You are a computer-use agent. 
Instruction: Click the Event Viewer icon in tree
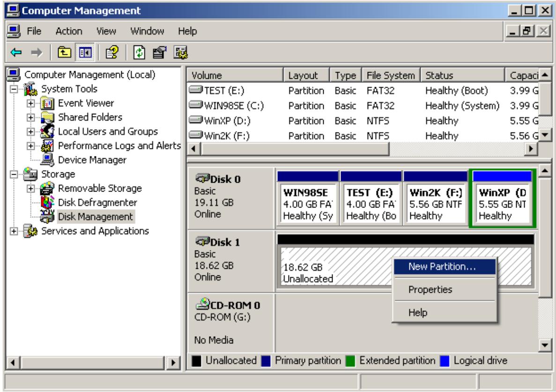47,104
